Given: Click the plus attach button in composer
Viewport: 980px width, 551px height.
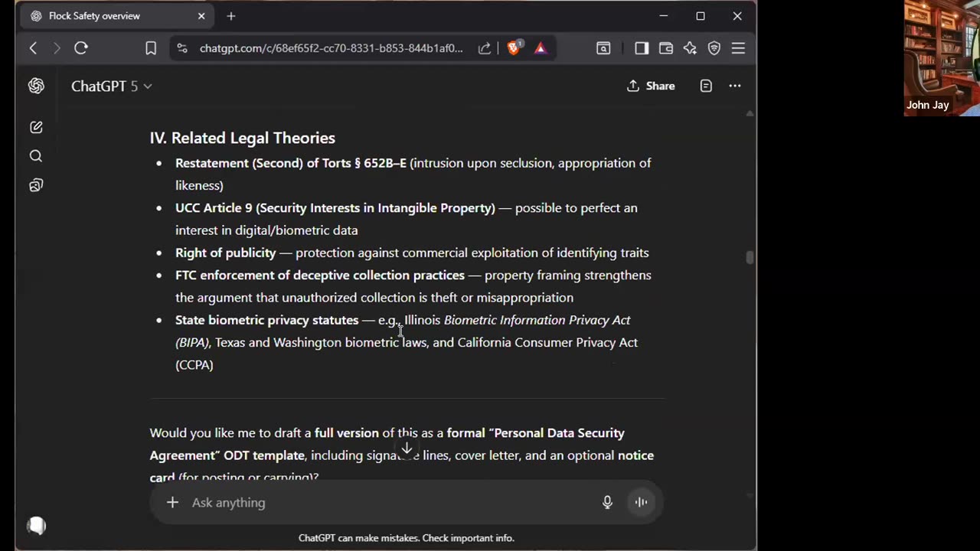Looking at the screenshot, I should point(172,502).
